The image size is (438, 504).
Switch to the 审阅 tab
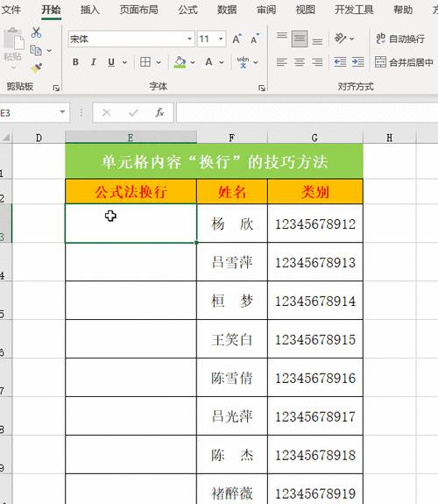pos(266,10)
